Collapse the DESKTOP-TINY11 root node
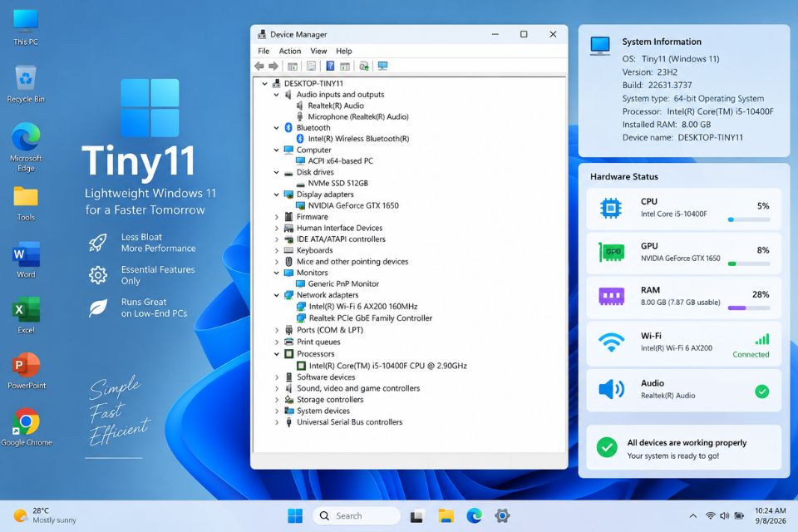 pyautogui.click(x=264, y=83)
